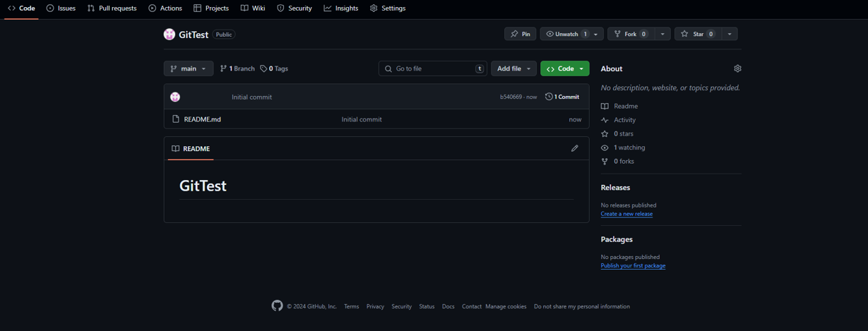Open the Contact footer link
Image resolution: width=868 pixels, height=331 pixels.
472,306
